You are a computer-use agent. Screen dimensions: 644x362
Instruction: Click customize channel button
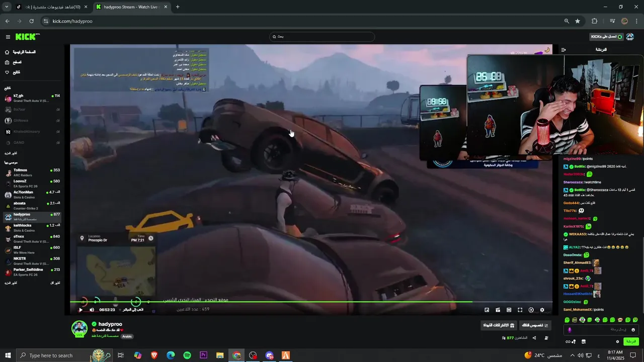point(535,325)
